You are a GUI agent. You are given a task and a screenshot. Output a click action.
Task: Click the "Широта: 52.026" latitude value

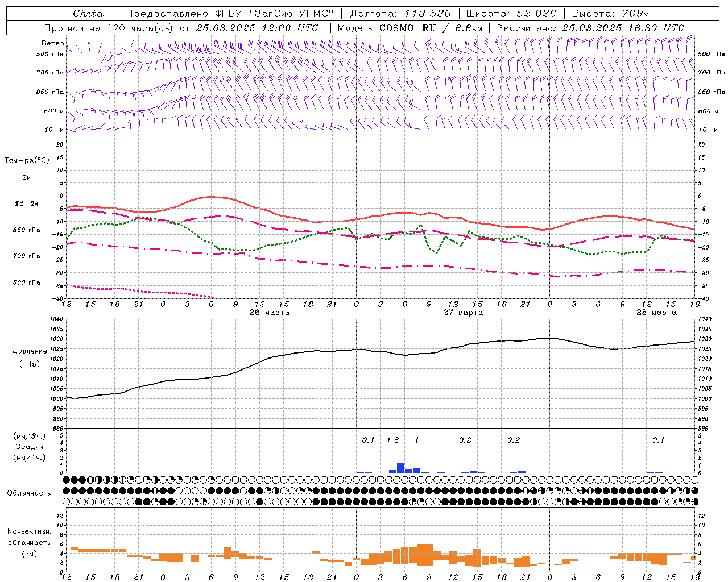click(511, 14)
